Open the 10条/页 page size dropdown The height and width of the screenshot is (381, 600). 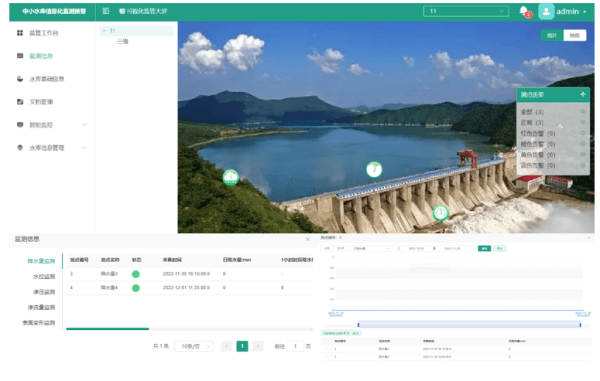[194, 346]
